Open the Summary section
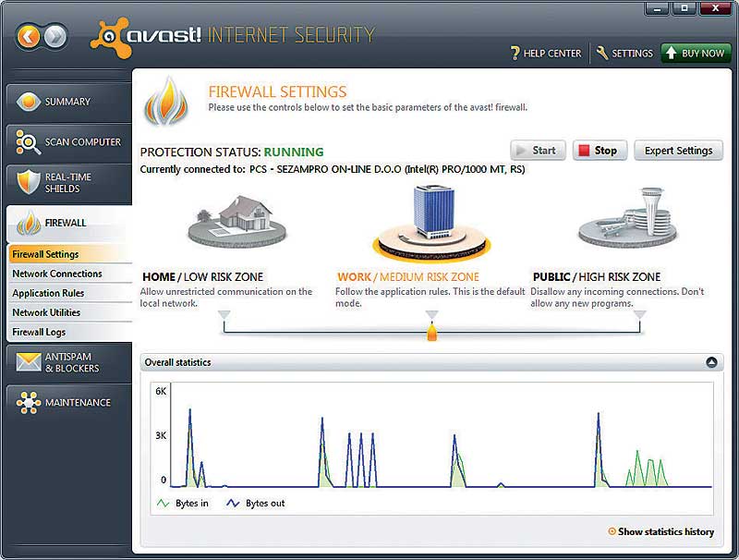The width and height of the screenshot is (739, 560). (68, 102)
